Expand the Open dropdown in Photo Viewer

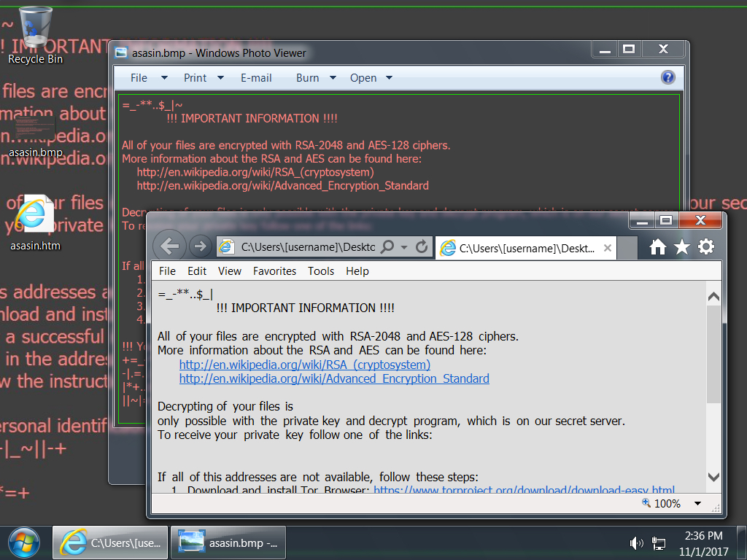pyautogui.click(x=390, y=77)
